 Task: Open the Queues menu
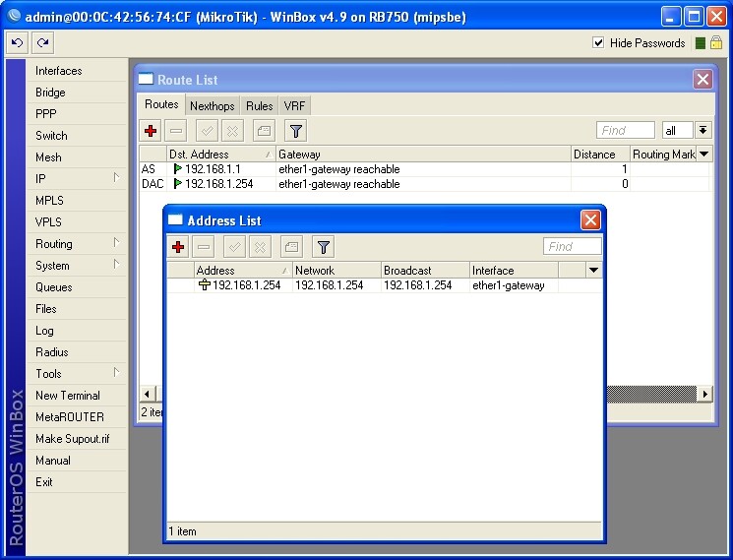point(76,287)
